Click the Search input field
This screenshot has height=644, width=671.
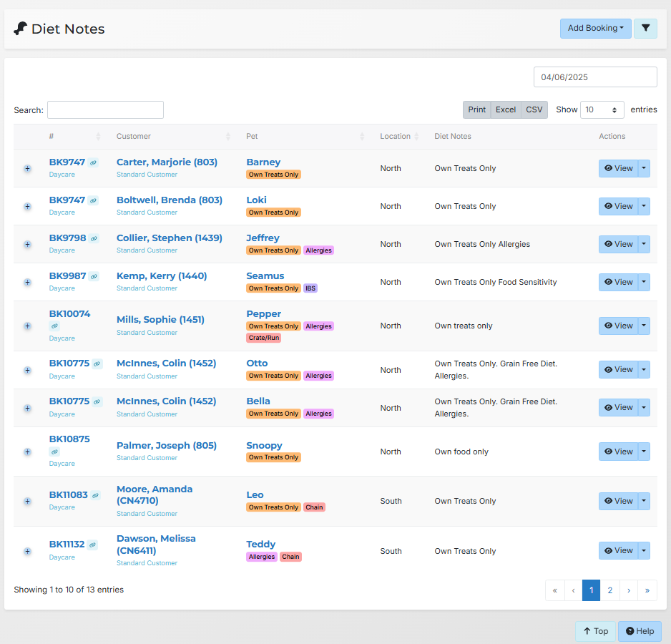coord(105,110)
